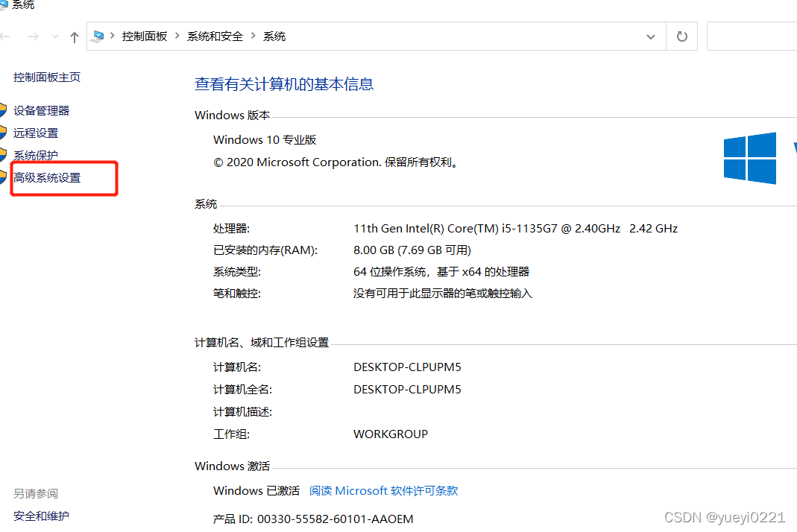This screenshot has height=532, width=797.
Task: Select 64 位操作系统 system type text
Action: [441, 272]
